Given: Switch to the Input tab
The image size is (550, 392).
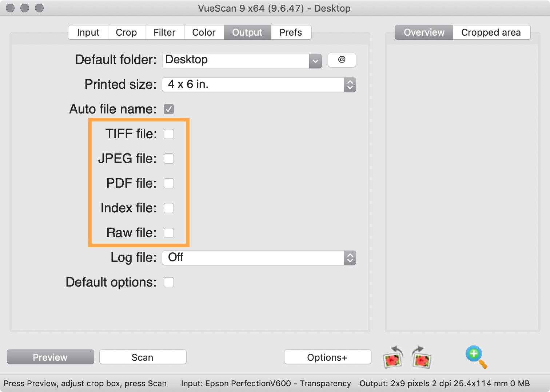Looking at the screenshot, I should coord(88,32).
